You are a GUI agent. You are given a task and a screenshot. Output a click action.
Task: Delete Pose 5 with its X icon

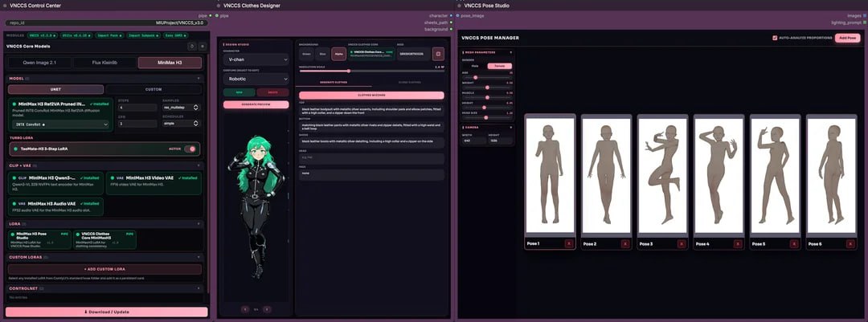(794, 243)
